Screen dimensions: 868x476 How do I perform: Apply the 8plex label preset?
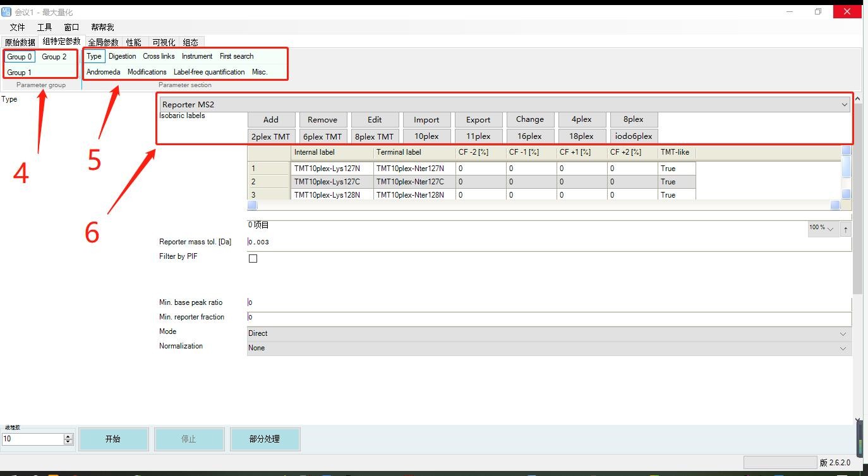[634, 119]
